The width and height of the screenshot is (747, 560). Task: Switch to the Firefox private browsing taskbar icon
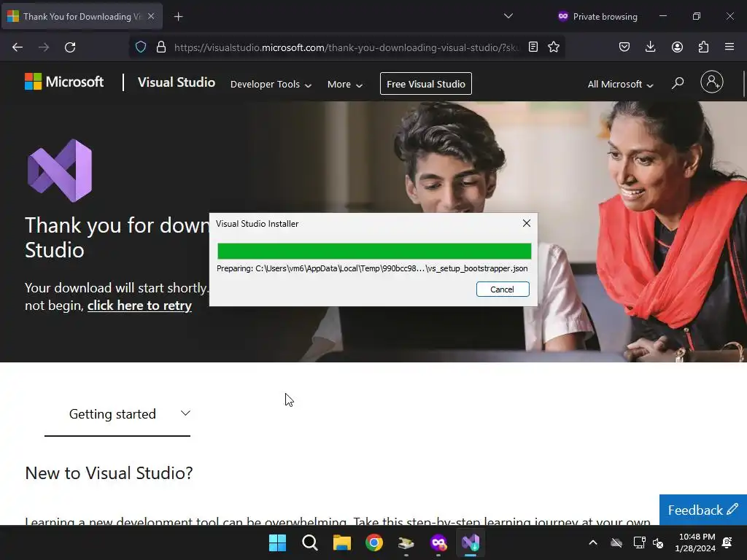(x=438, y=542)
